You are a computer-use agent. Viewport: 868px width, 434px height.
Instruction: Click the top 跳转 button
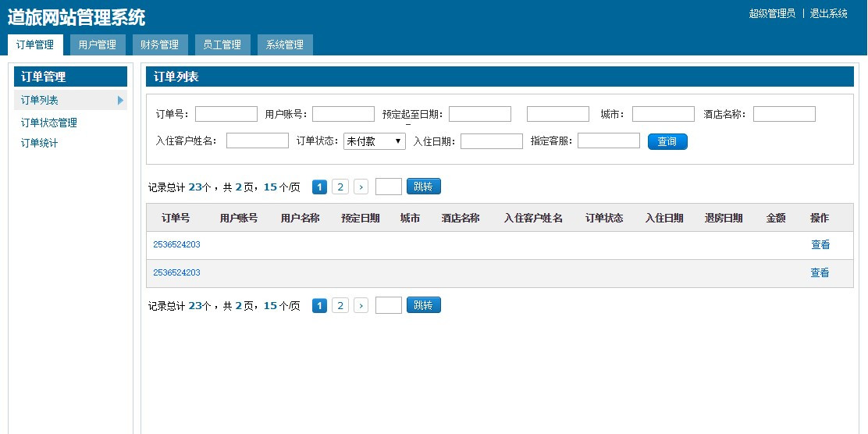[423, 187]
